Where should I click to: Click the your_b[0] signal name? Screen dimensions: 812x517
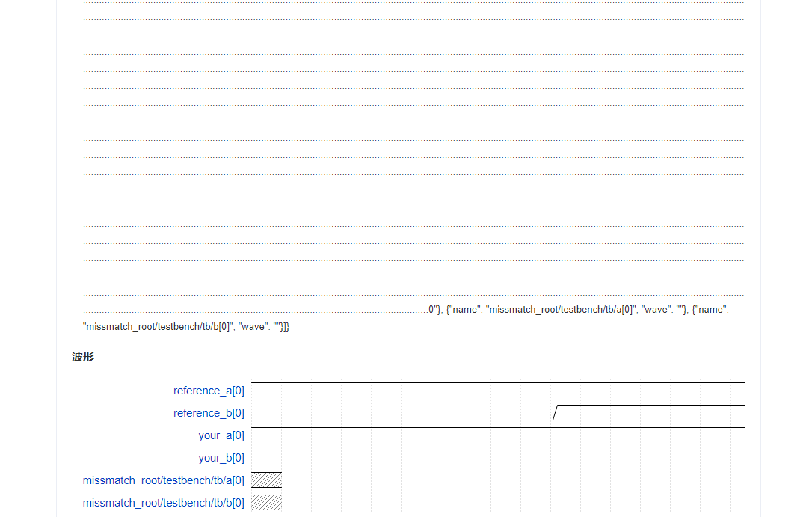[221, 457]
